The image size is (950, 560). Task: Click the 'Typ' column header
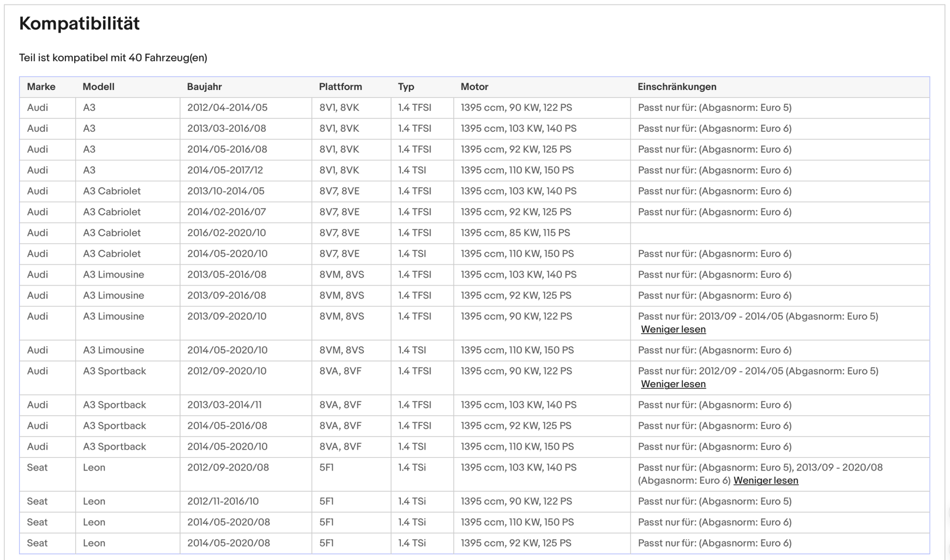click(406, 87)
